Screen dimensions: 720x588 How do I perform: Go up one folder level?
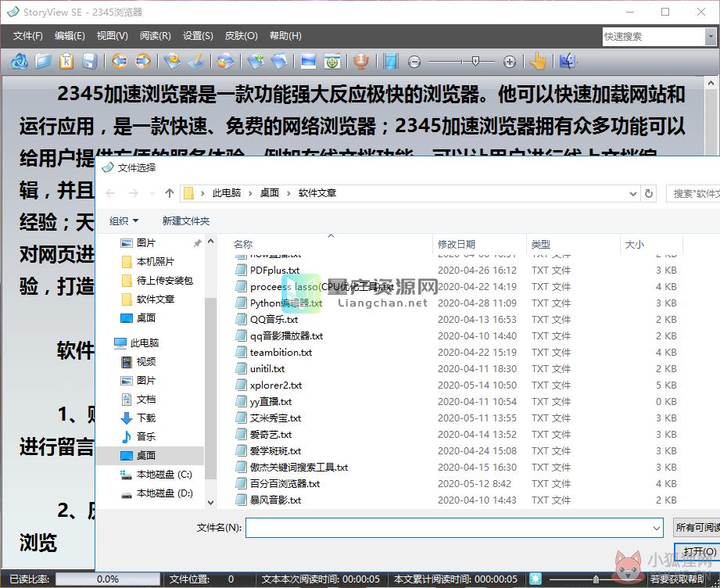[x=170, y=193]
